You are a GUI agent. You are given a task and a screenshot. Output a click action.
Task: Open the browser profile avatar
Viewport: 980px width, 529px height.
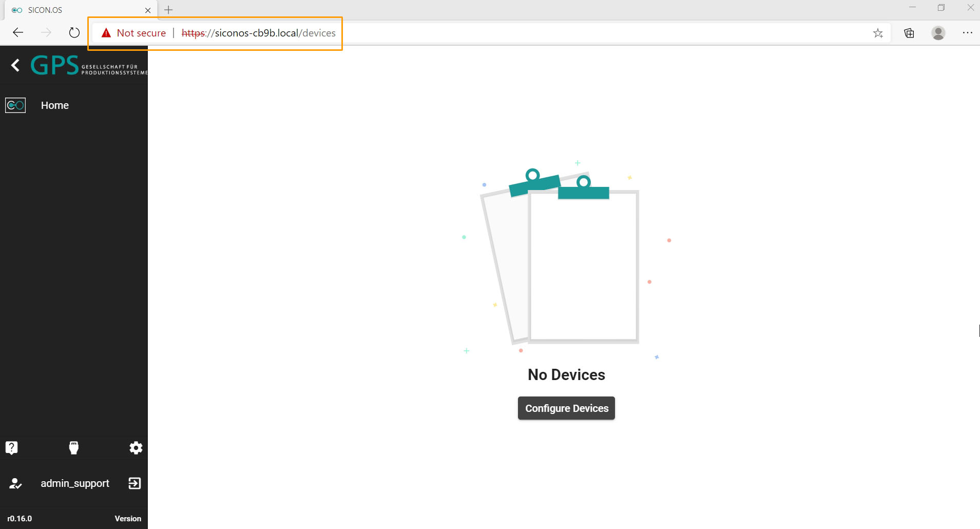coord(938,33)
